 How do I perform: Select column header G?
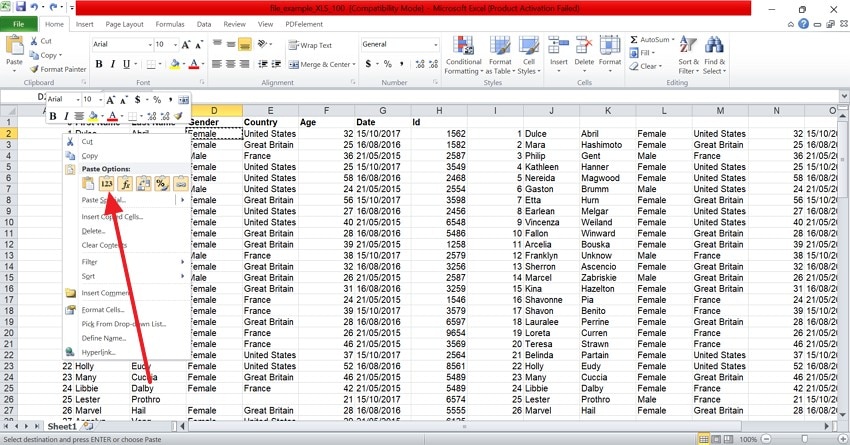[382, 111]
